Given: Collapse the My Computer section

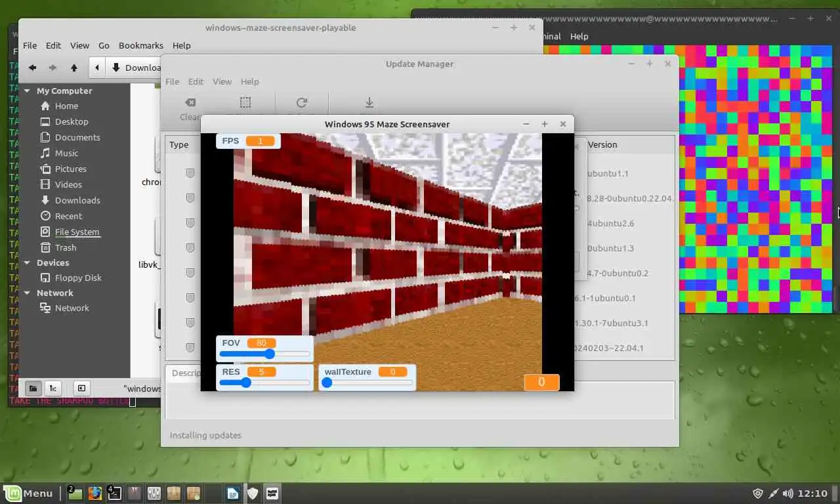Looking at the screenshot, I should (28, 91).
